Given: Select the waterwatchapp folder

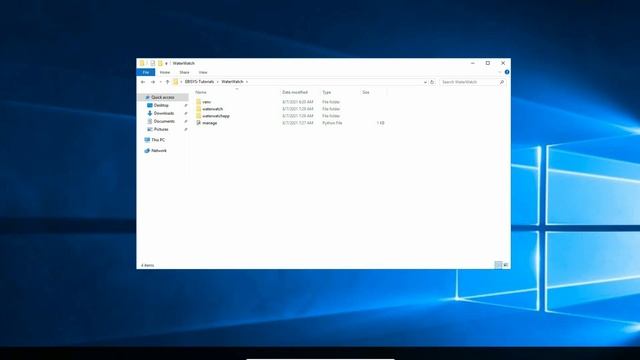Looking at the screenshot, I should tap(216, 116).
